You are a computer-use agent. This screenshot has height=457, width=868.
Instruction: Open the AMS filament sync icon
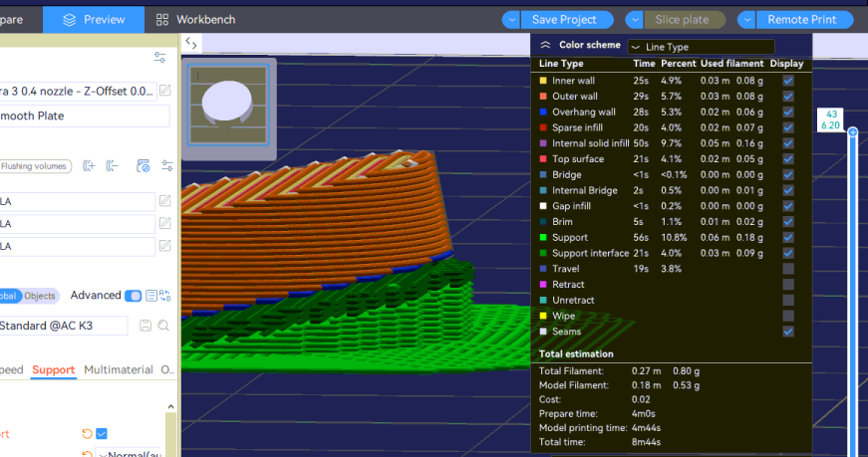[x=143, y=166]
